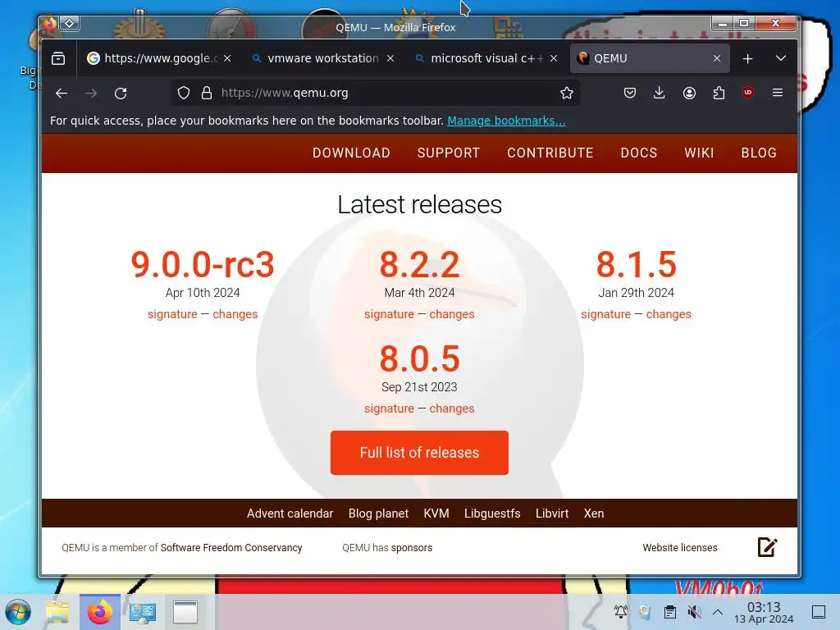Open Website licenses link
Image resolution: width=840 pixels, height=630 pixels.
click(x=680, y=548)
